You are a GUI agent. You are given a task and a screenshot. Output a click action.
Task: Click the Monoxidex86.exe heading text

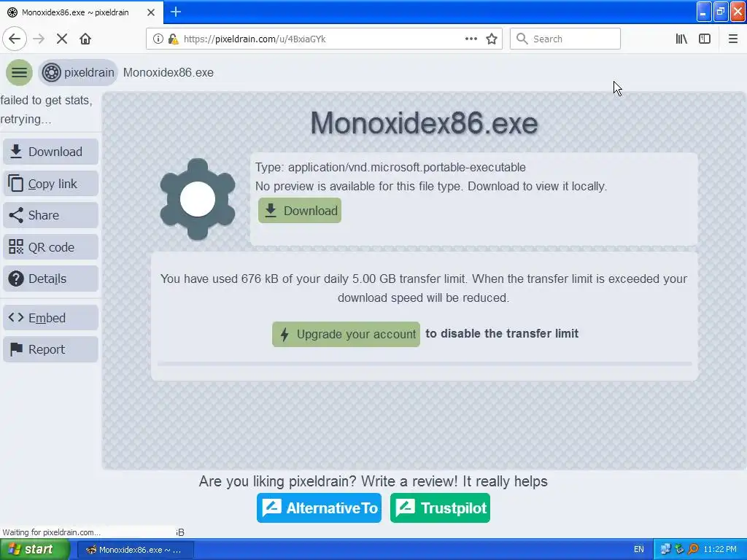(424, 123)
